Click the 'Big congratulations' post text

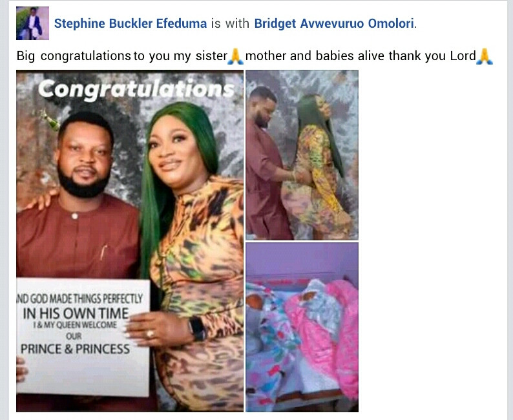click(x=255, y=56)
